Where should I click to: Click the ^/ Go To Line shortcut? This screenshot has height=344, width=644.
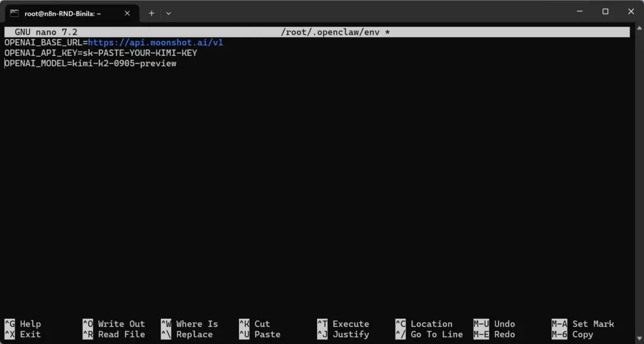pyautogui.click(x=429, y=334)
